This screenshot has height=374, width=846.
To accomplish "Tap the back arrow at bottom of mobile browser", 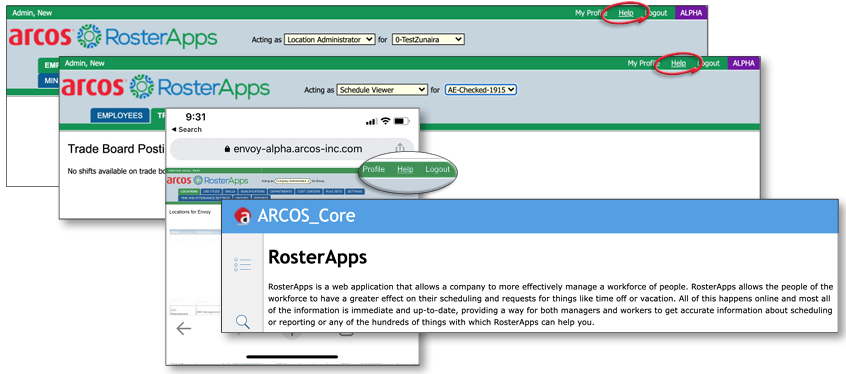I will pyautogui.click(x=183, y=329).
